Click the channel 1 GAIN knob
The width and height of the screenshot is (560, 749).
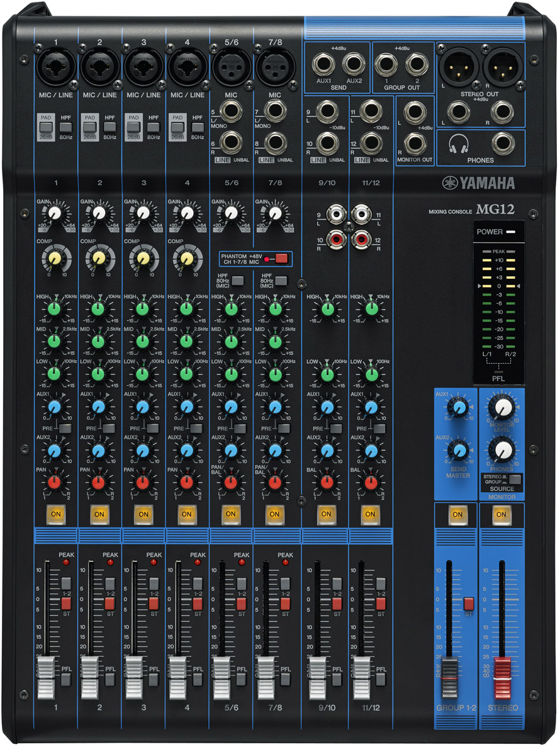[54, 213]
